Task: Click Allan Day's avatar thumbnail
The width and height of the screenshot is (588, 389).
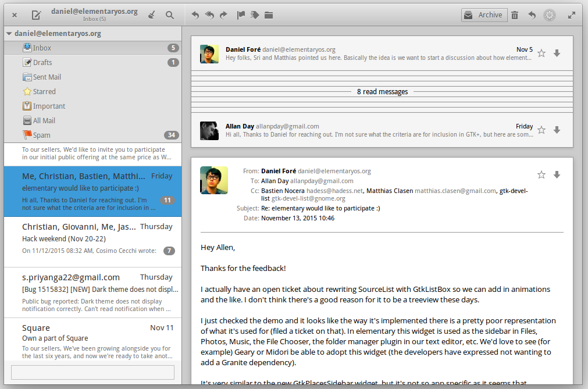Action: (209, 131)
